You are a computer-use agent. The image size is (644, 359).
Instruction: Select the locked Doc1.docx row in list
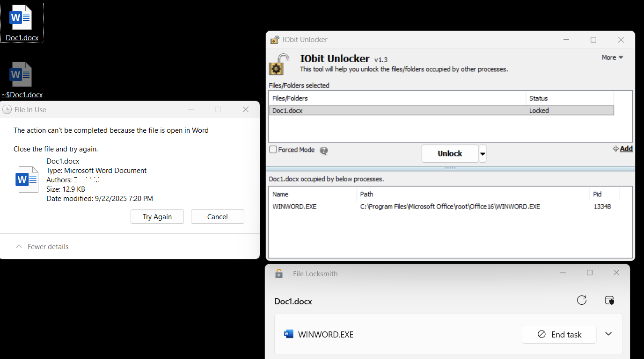(398, 111)
